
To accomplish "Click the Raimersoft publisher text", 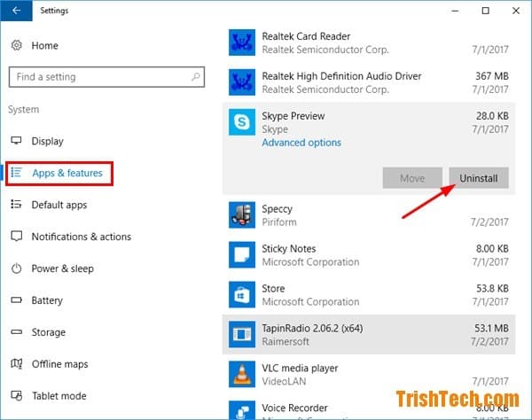I will [x=286, y=341].
